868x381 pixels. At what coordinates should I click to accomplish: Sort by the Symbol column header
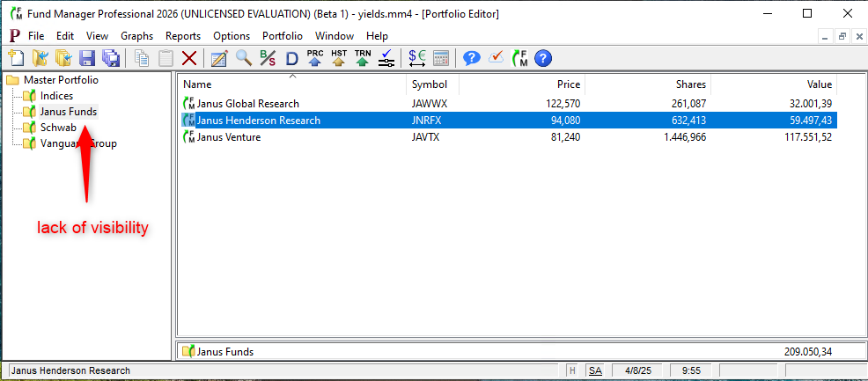[433, 84]
